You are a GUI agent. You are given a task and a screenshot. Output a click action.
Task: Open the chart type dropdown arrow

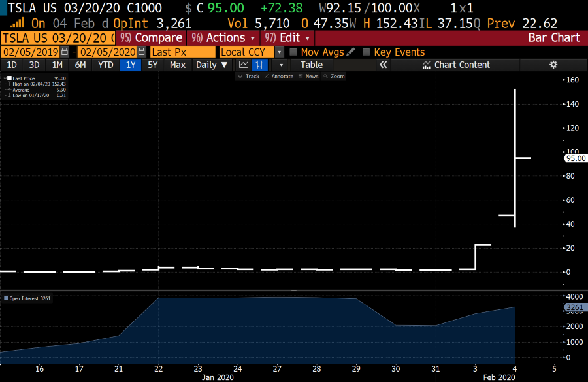(281, 65)
